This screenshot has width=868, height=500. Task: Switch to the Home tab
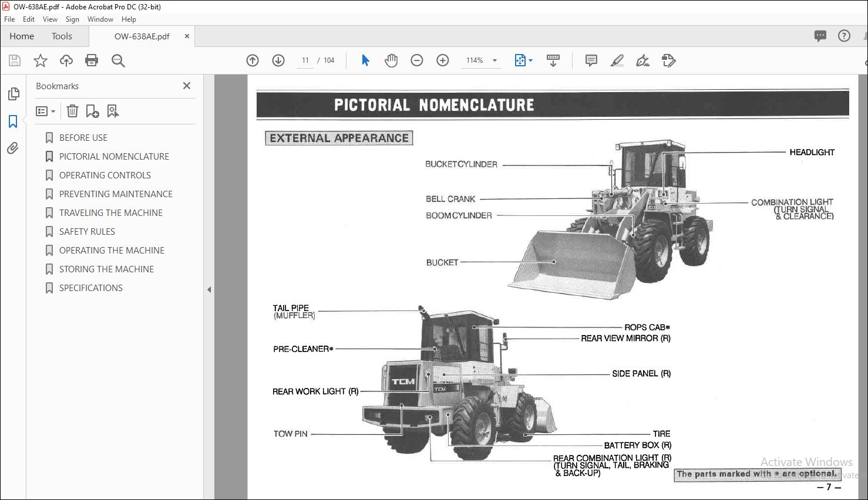[22, 36]
